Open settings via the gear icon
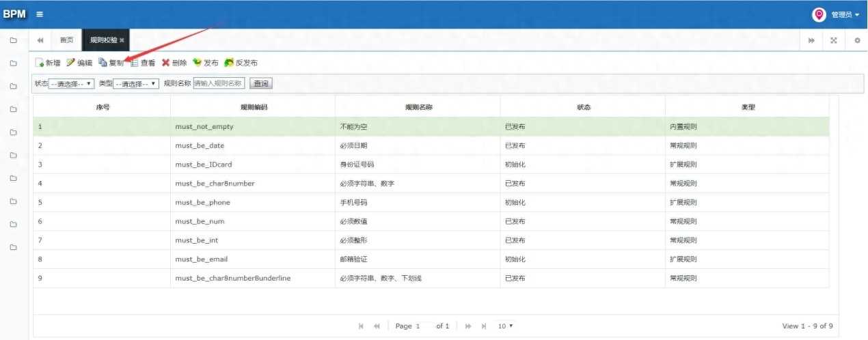The height and width of the screenshot is (340, 868). point(857,40)
